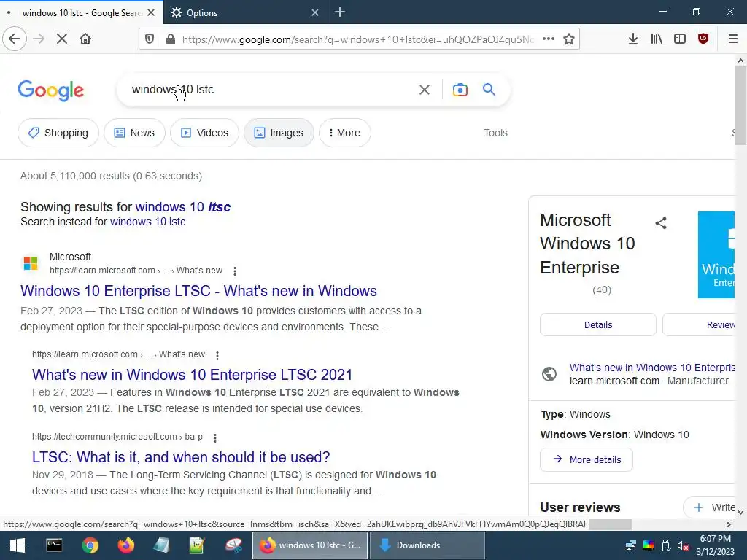Close the Google Search tab
Screen dimensions: 747x560
(151, 12)
